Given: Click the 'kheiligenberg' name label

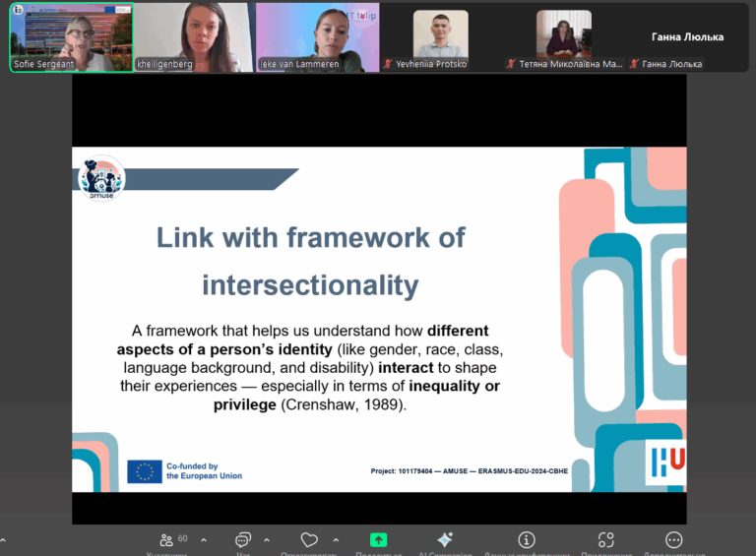Looking at the screenshot, I should tap(164, 64).
